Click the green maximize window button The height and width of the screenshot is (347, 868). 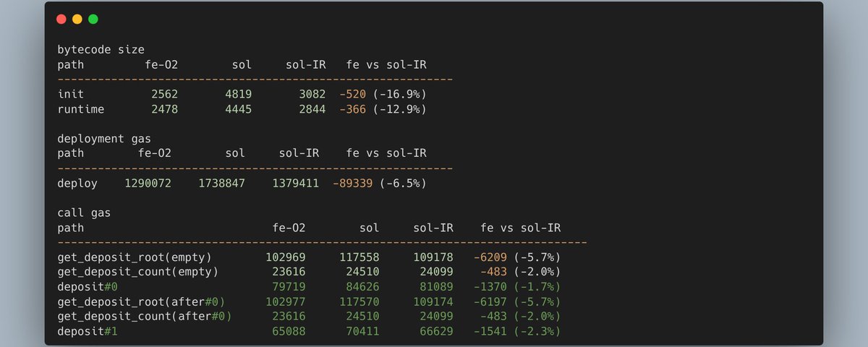click(x=93, y=20)
